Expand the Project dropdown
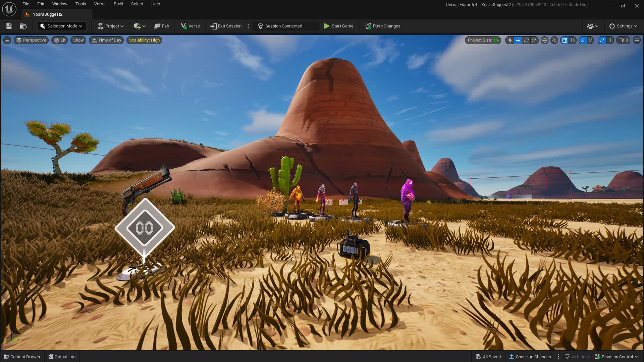 (110, 26)
